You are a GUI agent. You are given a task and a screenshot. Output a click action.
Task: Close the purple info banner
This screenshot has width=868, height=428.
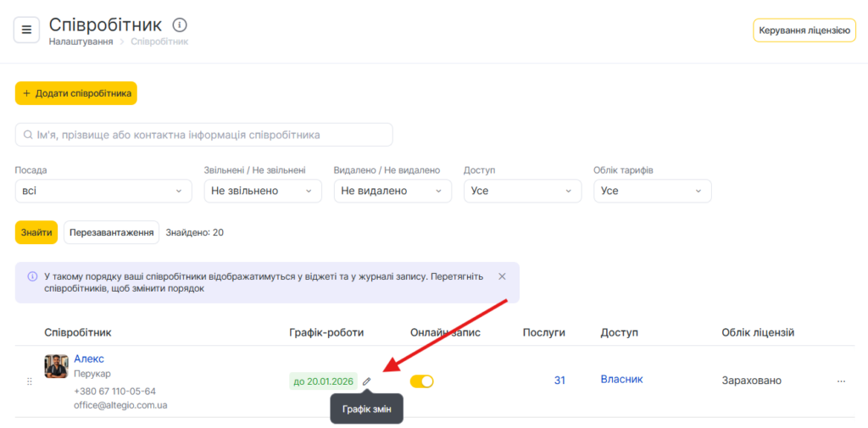pos(502,276)
